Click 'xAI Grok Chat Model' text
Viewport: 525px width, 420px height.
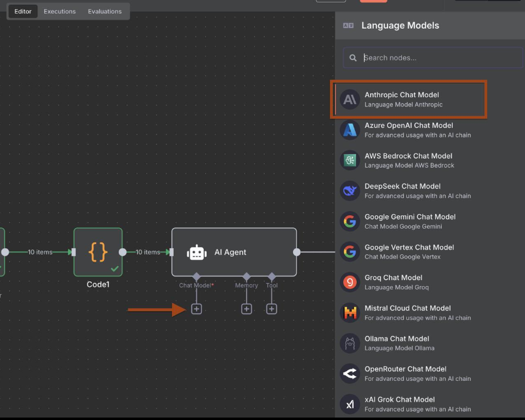[x=400, y=399]
